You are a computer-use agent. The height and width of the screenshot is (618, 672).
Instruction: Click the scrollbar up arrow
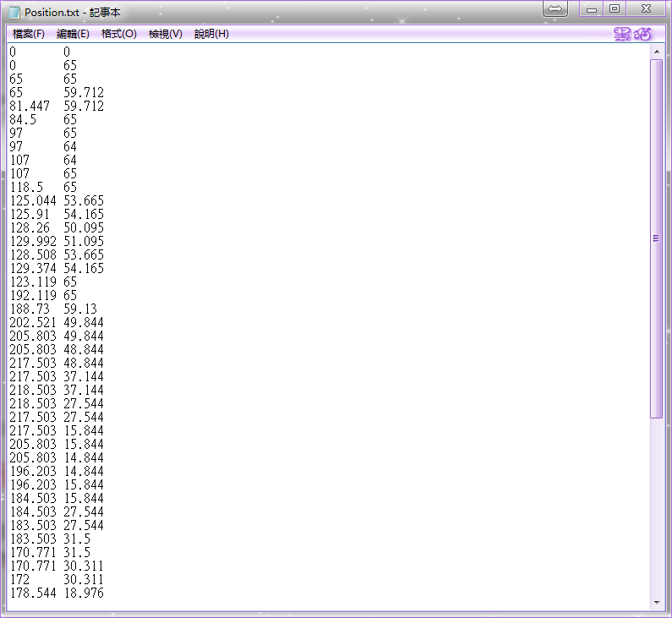pyautogui.click(x=657, y=52)
